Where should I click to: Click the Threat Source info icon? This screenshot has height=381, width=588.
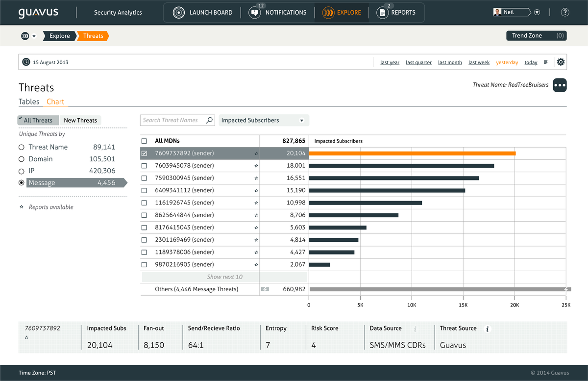(x=487, y=329)
